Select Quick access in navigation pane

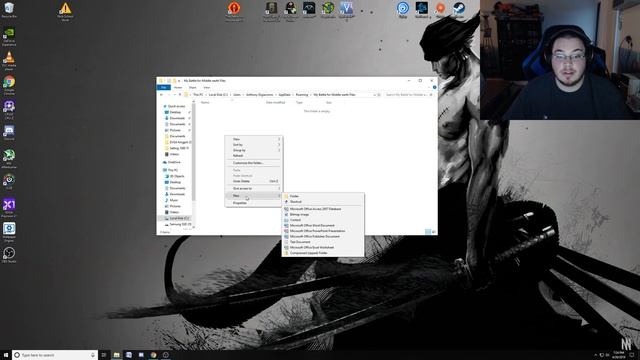pyautogui.click(x=176, y=106)
